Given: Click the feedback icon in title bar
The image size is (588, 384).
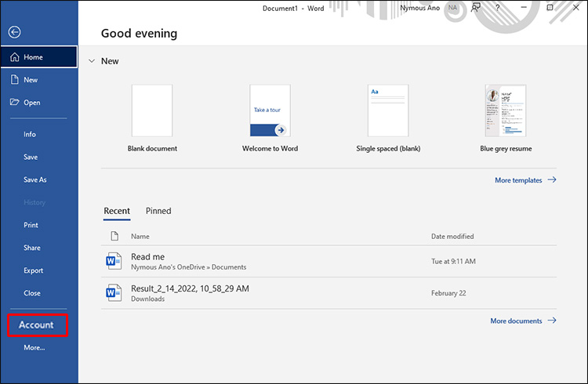Looking at the screenshot, I should pos(476,7).
